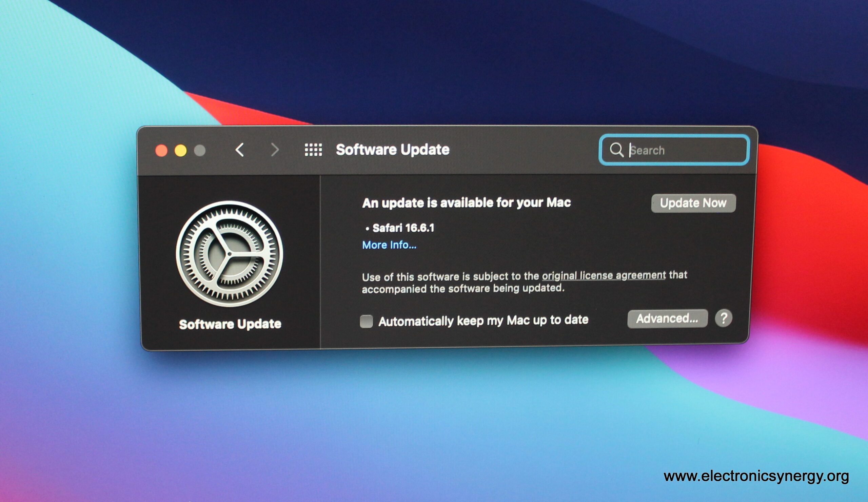Focus the Search input field
868x502 pixels.
click(x=686, y=151)
